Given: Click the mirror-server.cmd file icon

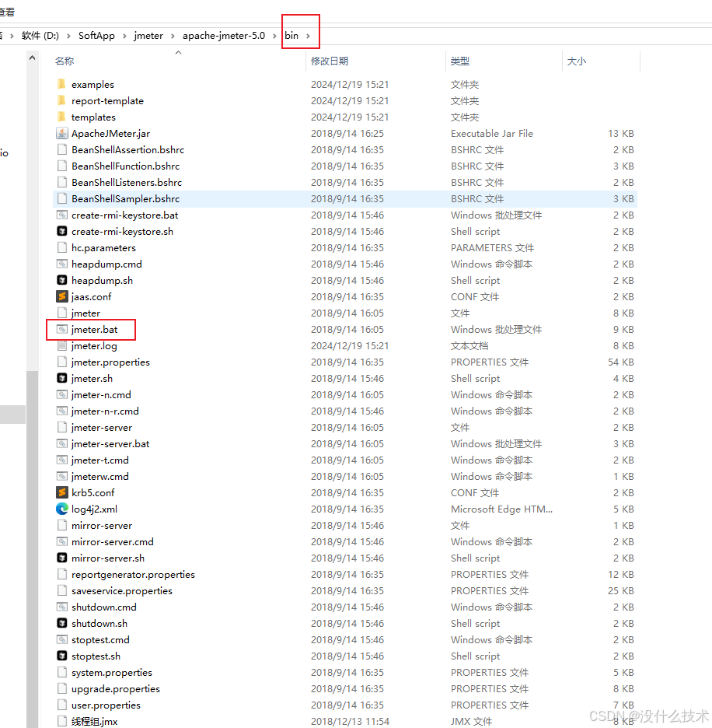Looking at the screenshot, I should pyautogui.click(x=61, y=541).
